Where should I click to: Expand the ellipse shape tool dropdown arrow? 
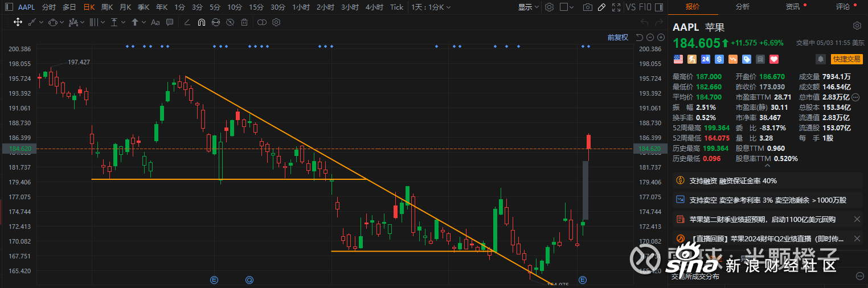tap(62, 22)
